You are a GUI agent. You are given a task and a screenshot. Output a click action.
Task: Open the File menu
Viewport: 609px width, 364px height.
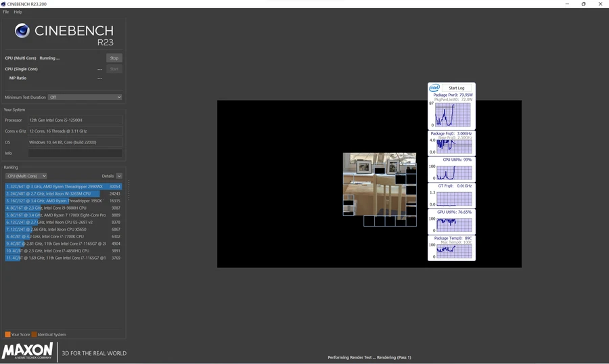(x=5, y=12)
